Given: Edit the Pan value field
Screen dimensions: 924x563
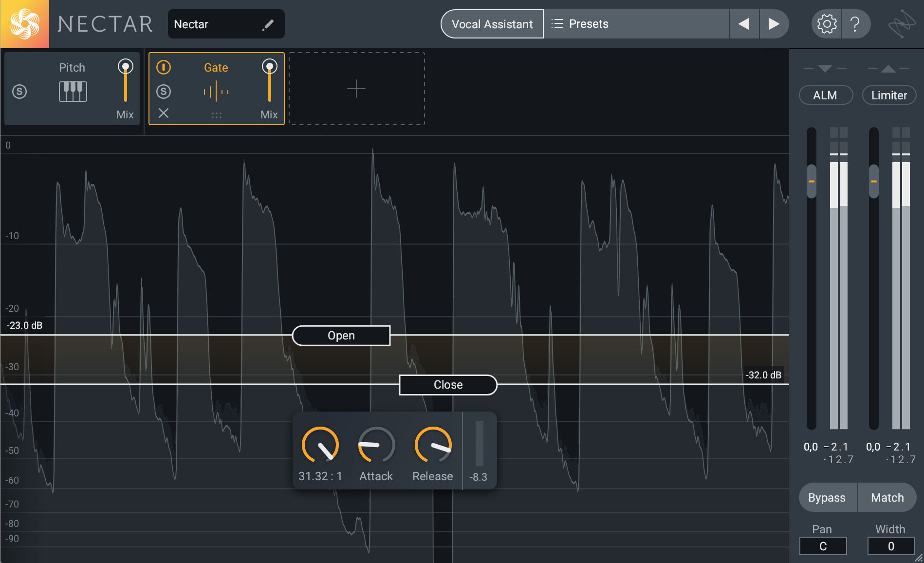Looking at the screenshot, I should 823,546.
